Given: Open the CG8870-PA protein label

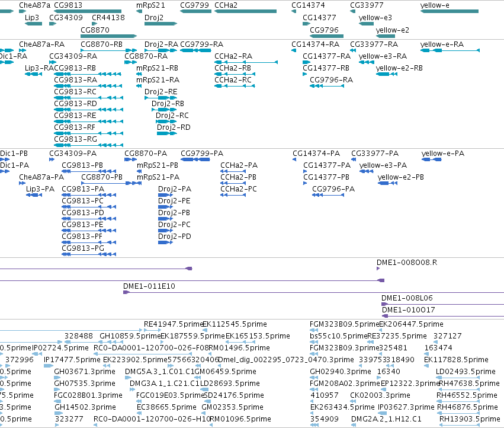Looking at the screenshot, I should click(x=146, y=153).
